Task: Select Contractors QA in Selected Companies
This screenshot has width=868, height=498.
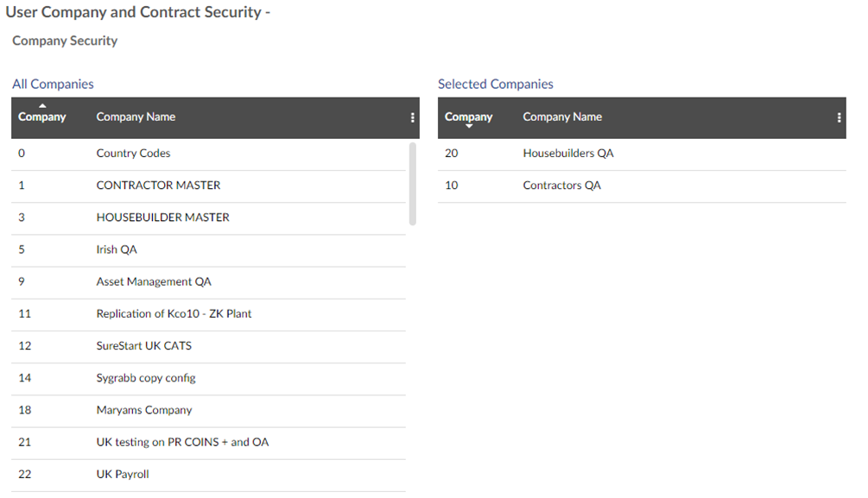Action: (642, 186)
